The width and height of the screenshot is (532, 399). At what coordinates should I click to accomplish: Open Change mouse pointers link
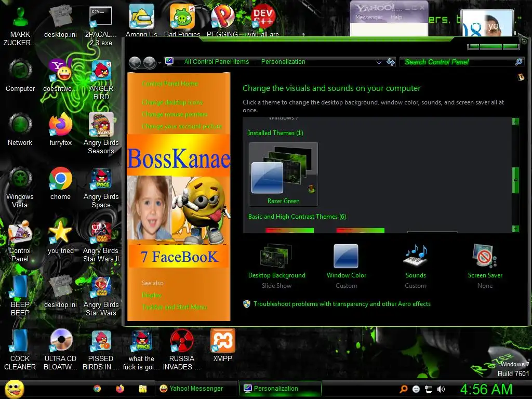pyautogui.click(x=174, y=114)
